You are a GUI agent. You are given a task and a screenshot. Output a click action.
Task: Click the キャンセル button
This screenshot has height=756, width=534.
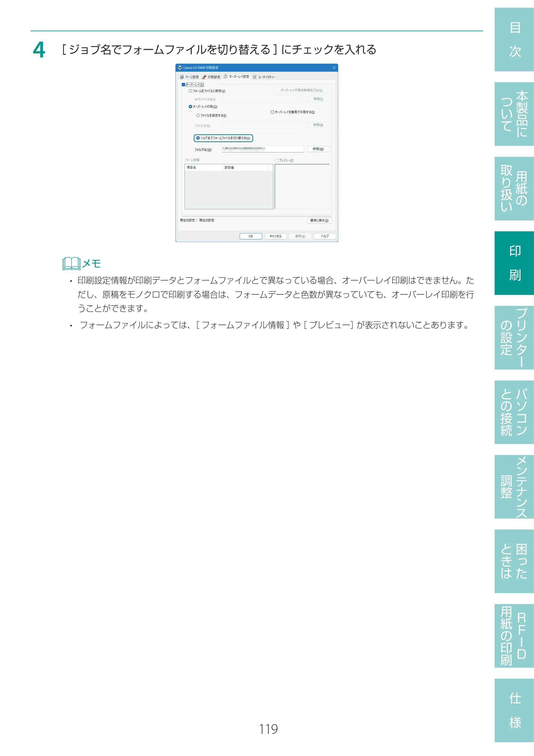point(275,236)
